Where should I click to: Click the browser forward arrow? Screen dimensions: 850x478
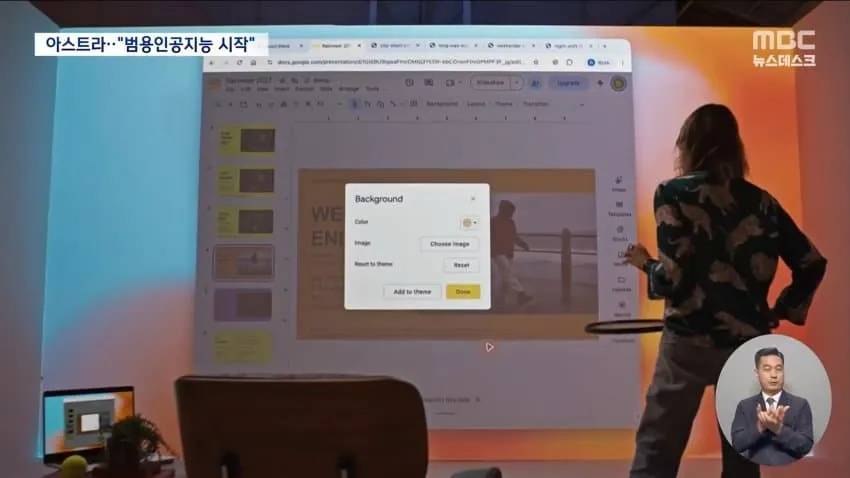coord(226,62)
